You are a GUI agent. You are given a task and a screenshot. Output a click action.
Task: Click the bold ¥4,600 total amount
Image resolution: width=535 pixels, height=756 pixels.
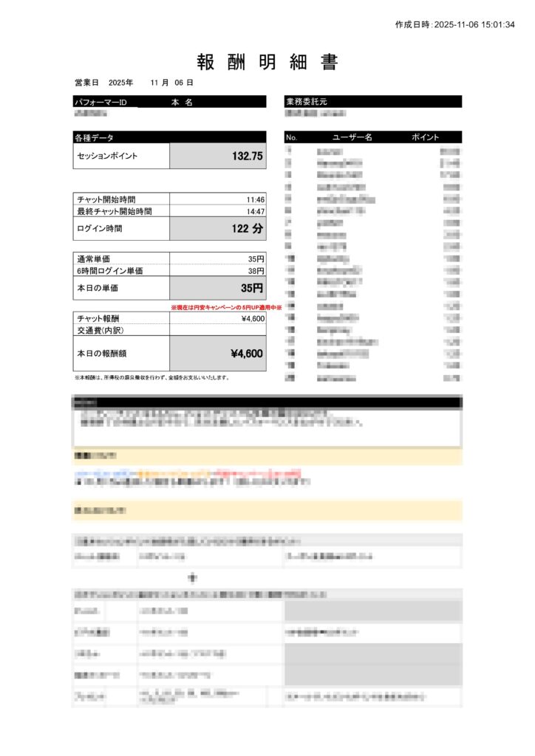[x=247, y=354]
